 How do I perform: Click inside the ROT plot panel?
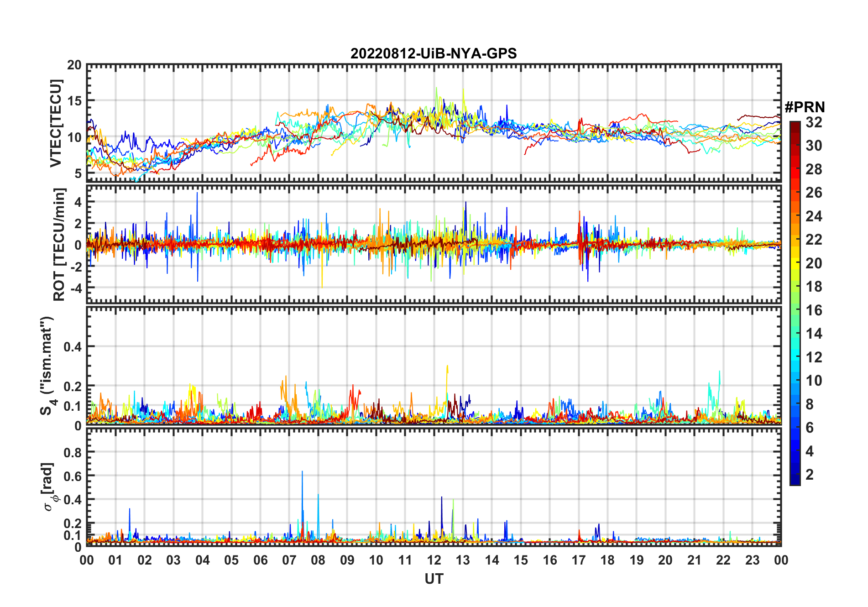(434, 244)
